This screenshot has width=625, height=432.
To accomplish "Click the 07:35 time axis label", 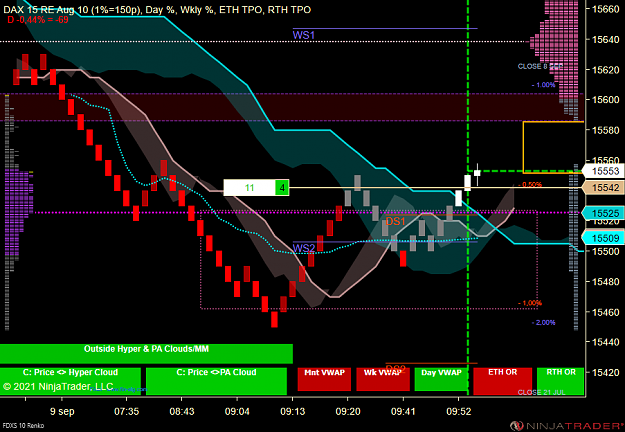I will click(126, 411).
